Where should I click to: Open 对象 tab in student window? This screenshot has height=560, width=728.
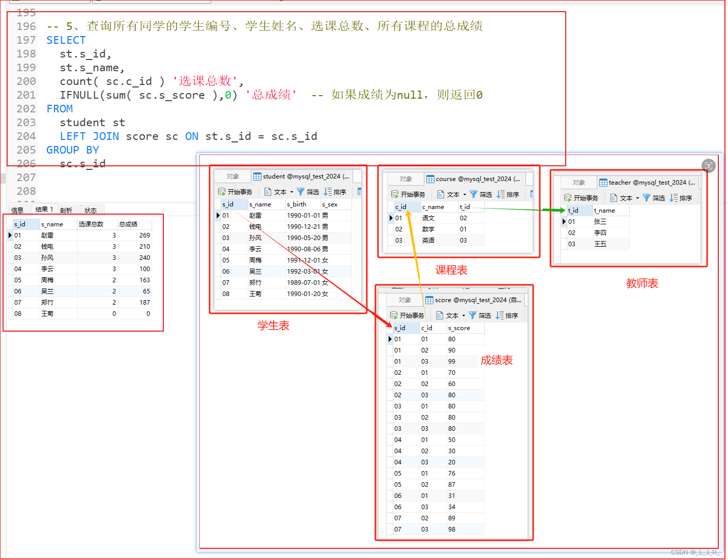click(x=233, y=176)
